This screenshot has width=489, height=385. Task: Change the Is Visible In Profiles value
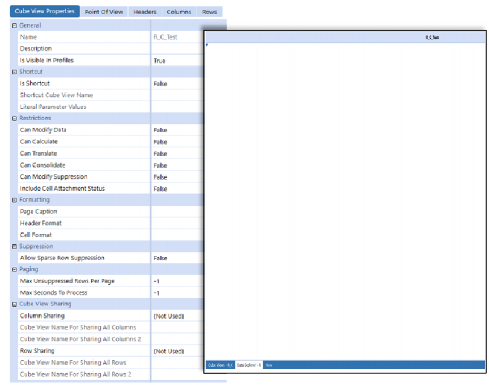tap(177, 60)
